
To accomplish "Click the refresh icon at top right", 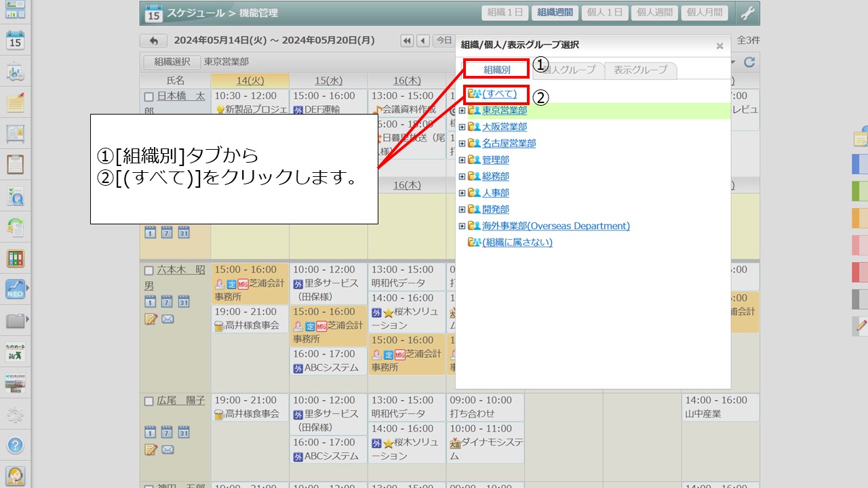I will tap(749, 62).
